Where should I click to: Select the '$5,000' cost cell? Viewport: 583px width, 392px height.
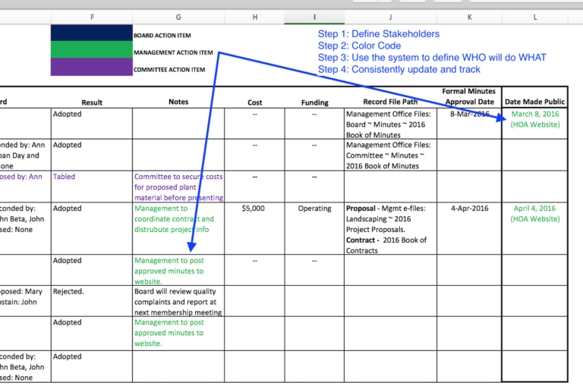[x=255, y=228]
